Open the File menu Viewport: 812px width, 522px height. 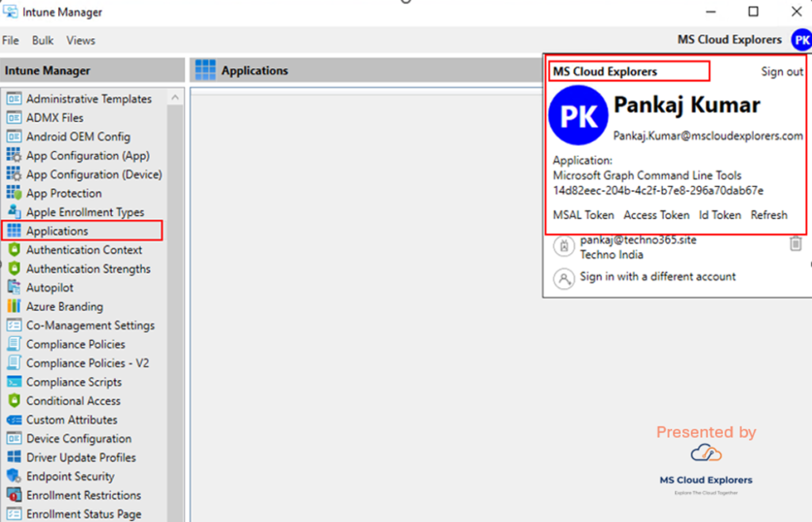pyautogui.click(x=10, y=40)
